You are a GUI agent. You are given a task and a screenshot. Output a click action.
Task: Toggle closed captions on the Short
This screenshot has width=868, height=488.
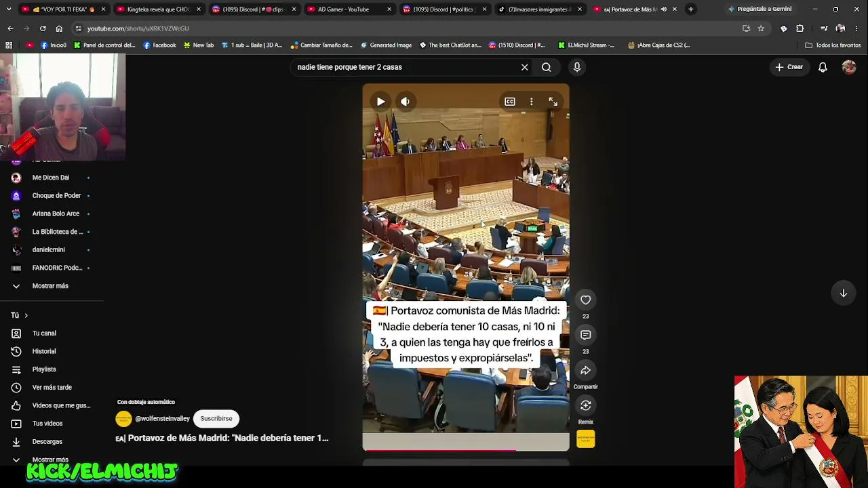[509, 102]
